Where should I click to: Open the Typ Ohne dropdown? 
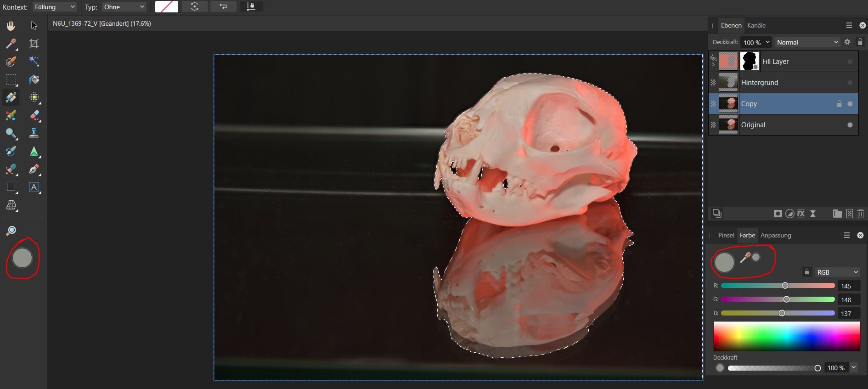pos(124,7)
